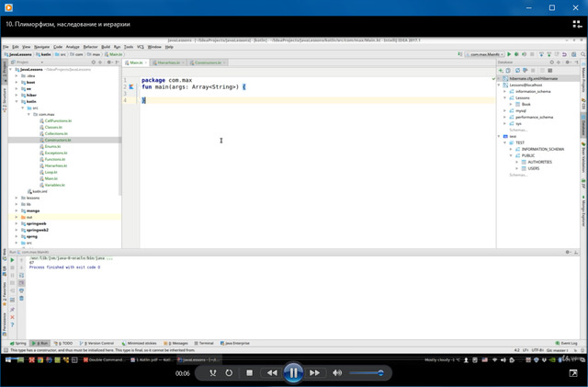Image resolution: width=588 pixels, height=387 pixels.
Task: Toggle the media player shuffle button
Action: coord(213,372)
